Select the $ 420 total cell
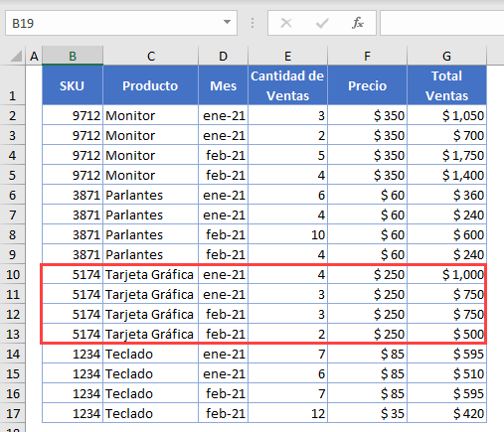504x432 pixels. [446, 413]
